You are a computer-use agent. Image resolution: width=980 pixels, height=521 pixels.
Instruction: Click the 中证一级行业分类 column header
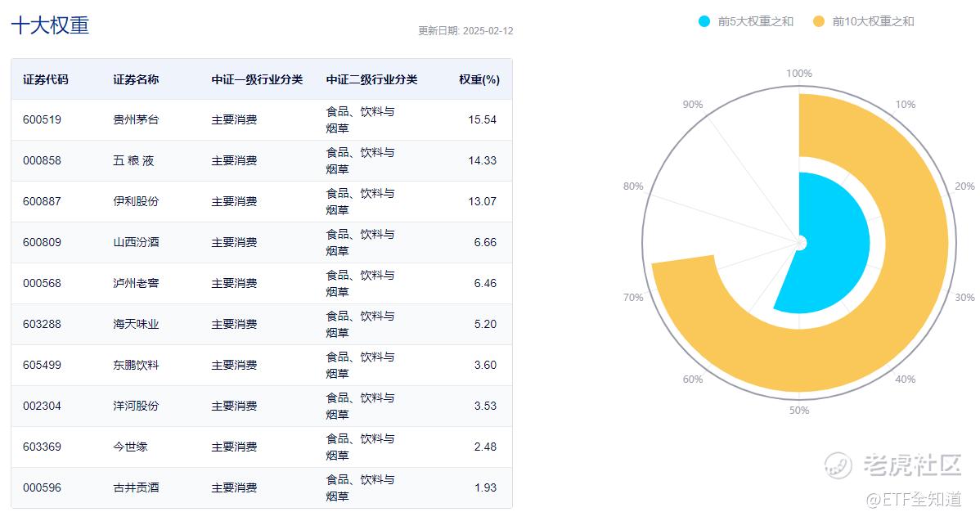[257, 79]
